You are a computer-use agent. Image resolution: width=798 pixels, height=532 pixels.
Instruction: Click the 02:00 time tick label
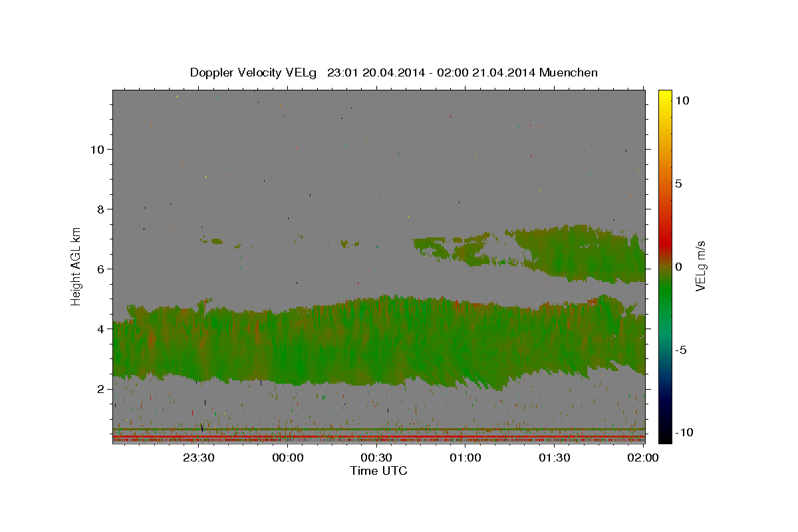pos(642,458)
